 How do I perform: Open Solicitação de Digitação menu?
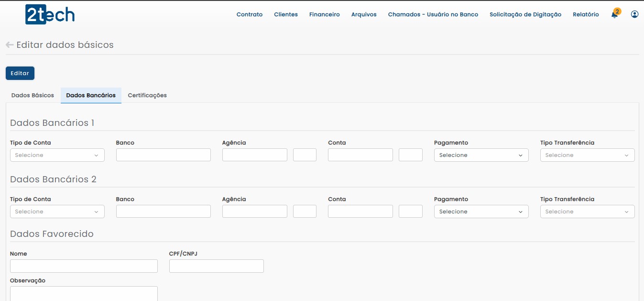click(x=525, y=14)
